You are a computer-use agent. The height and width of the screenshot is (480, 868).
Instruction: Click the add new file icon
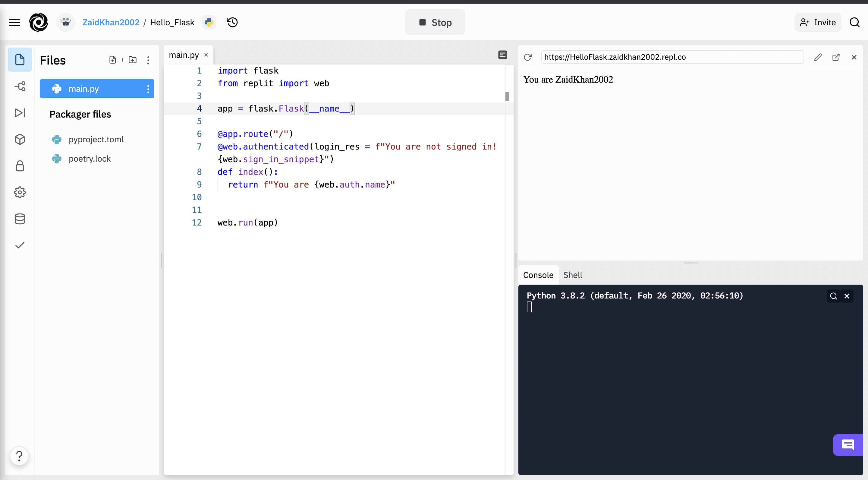point(113,60)
